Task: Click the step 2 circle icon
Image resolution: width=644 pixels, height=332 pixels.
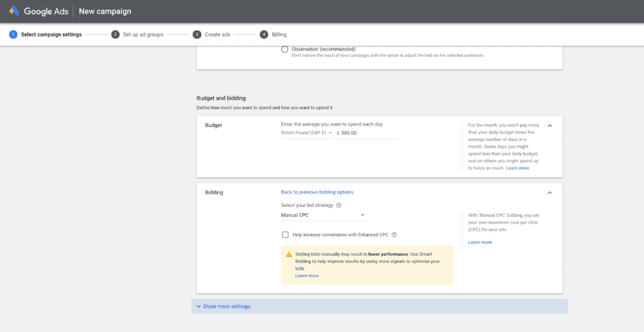Action: point(115,35)
